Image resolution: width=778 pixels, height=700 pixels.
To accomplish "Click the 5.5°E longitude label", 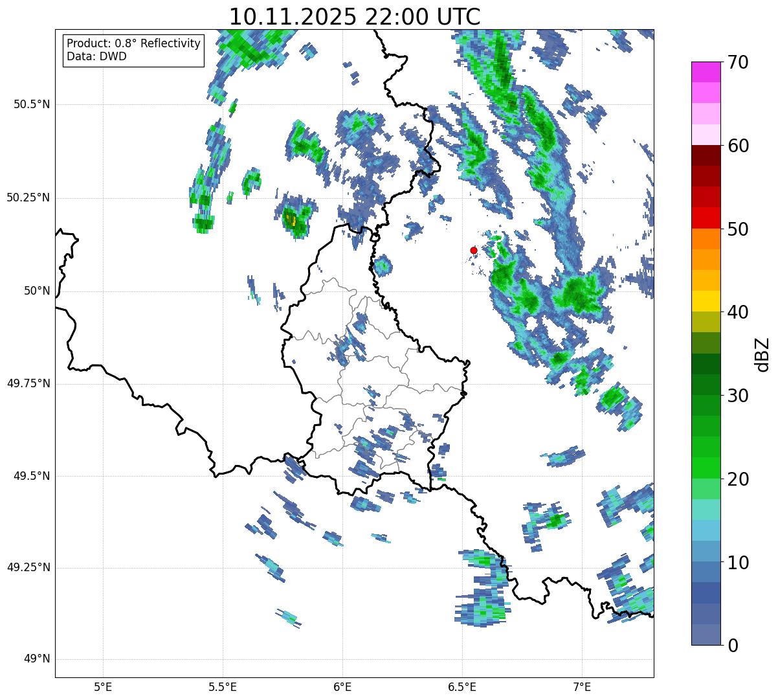I will [223, 687].
